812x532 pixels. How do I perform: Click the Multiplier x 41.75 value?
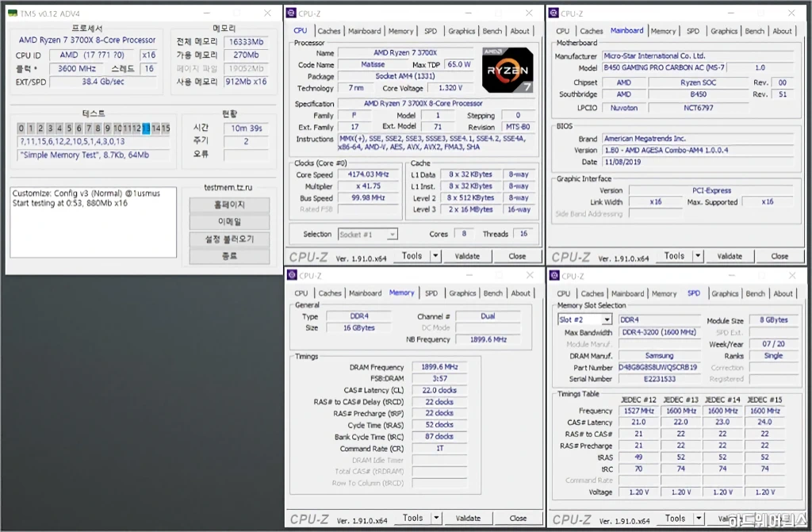tap(368, 186)
